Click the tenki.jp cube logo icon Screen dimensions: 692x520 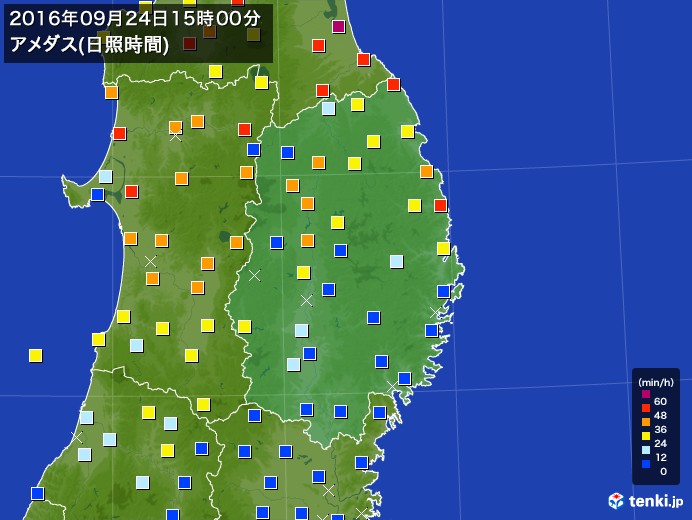pyautogui.click(x=616, y=501)
